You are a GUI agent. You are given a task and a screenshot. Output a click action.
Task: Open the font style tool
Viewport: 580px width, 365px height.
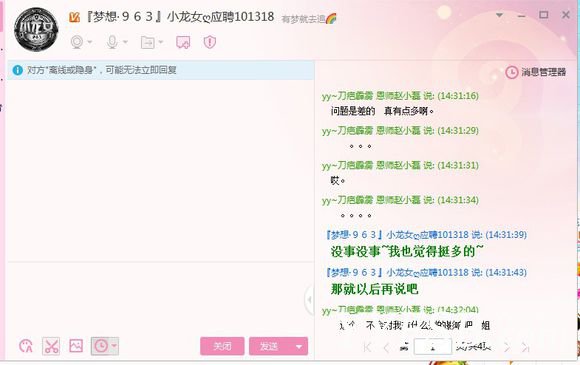coord(26,346)
